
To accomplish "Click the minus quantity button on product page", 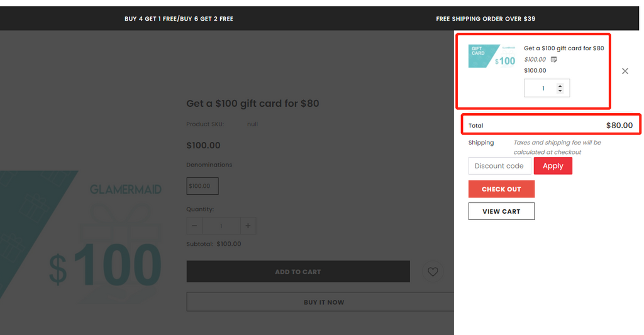I will pyautogui.click(x=194, y=226).
